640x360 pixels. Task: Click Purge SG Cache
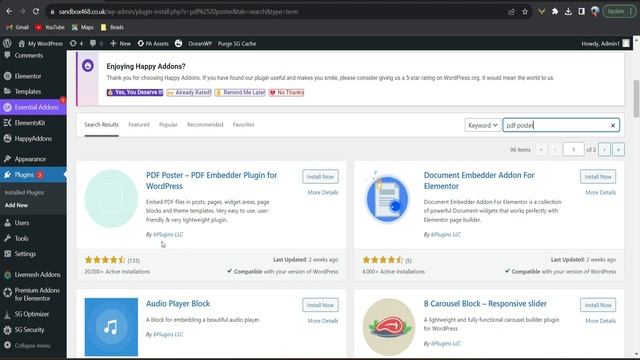pyautogui.click(x=237, y=43)
